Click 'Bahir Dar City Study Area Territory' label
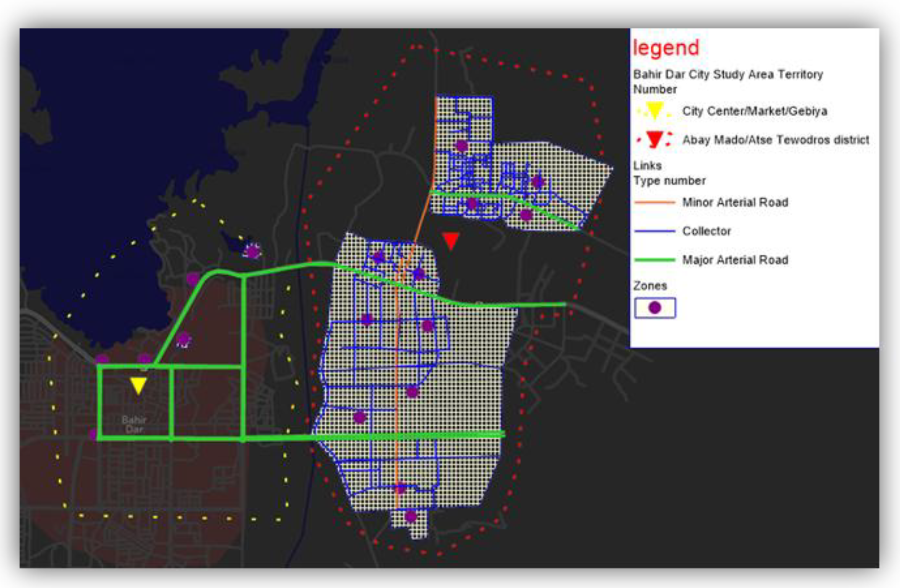The height and width of the screenshot is (588, 900). pyautogui.click(x=728, y=75)
